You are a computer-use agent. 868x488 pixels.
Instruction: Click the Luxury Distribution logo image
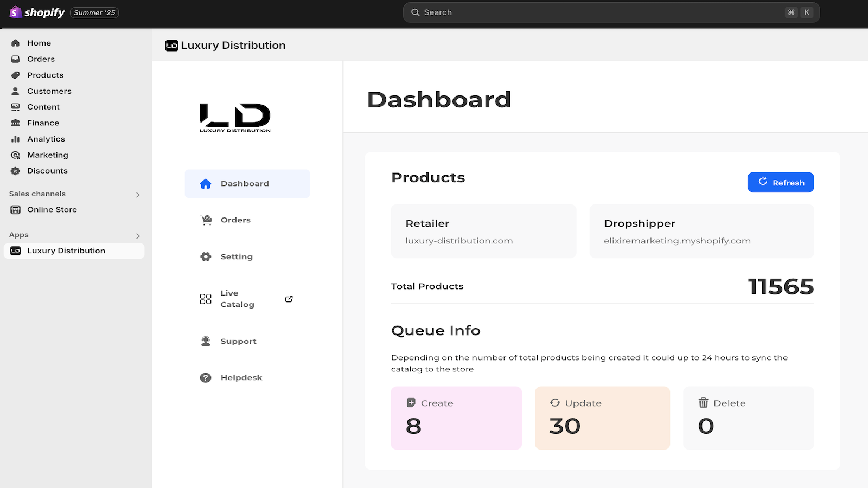(235, 118)
